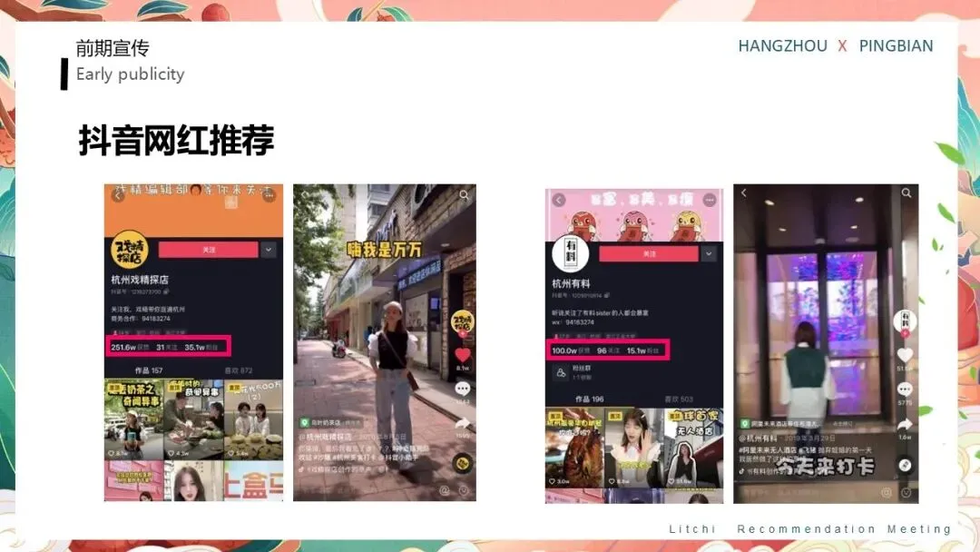Tap the share arrow on the street video
Viewport: 980px width, 552px height.
[462, 420]
